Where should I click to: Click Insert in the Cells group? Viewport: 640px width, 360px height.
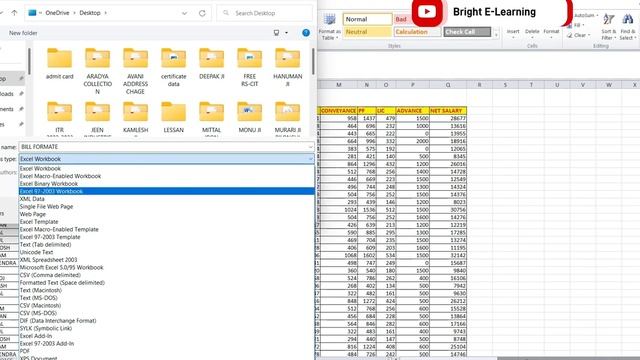click(513, 33)
